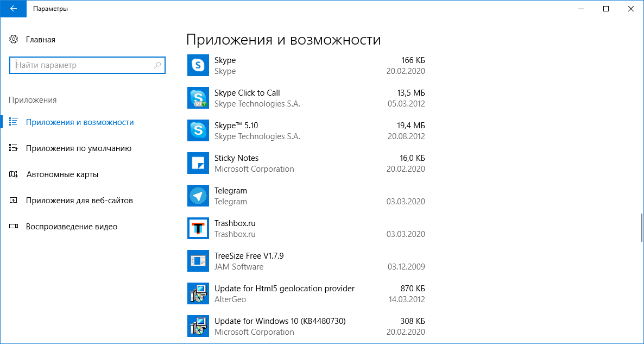Go to Главная settings home
Screen dimensions: 644x344
click(41, 40)
